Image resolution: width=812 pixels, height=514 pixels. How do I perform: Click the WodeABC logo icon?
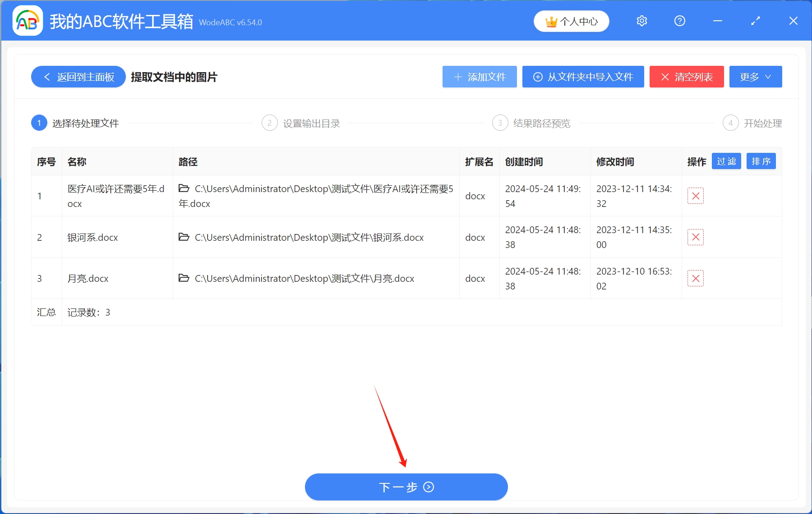click(27, 20)
